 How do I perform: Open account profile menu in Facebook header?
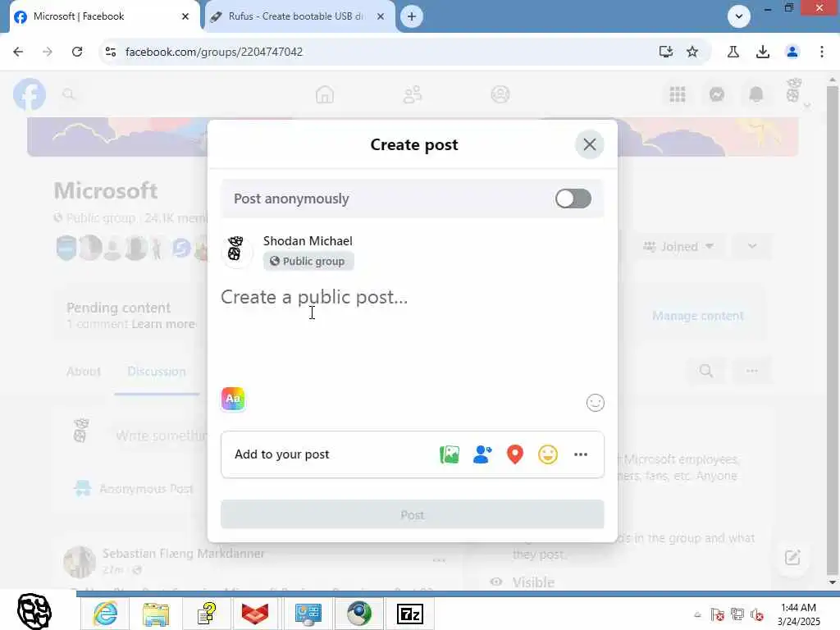click(796, 92)
